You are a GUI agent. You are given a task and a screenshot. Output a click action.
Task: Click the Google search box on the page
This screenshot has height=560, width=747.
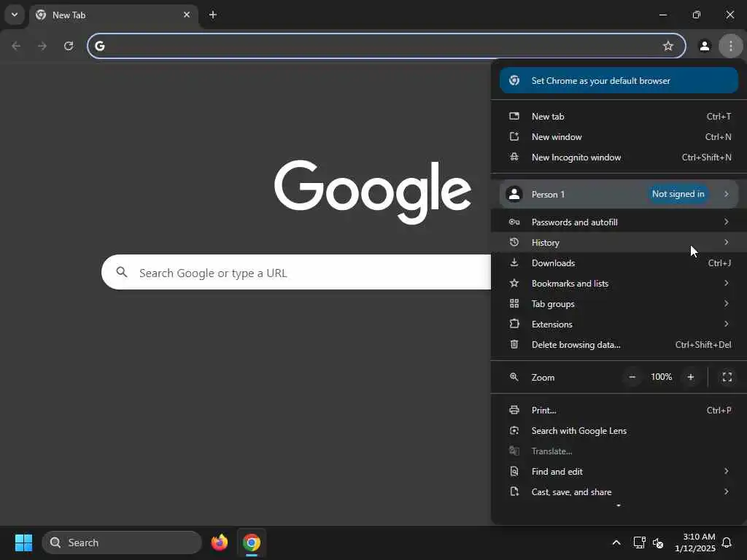point(296,273)
